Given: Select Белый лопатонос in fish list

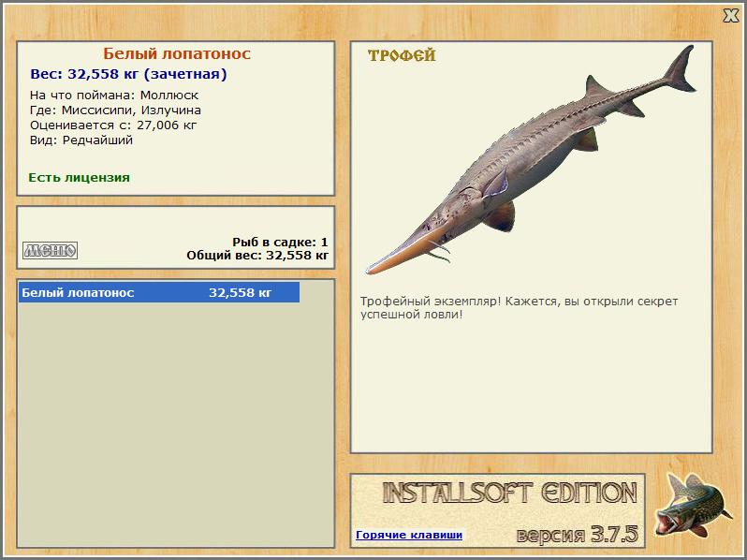Looking at the screenshot, I should pyautogui.click(x=159, y=292).
